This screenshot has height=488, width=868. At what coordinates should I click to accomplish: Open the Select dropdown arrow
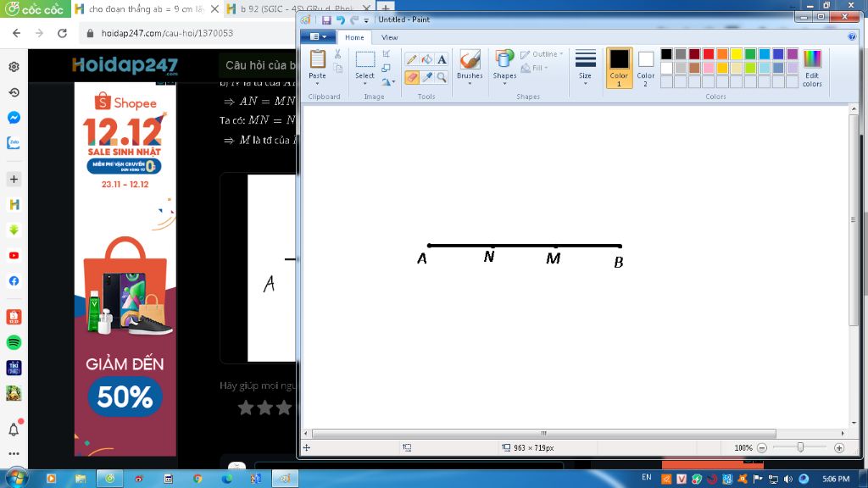tap(364, 84)
